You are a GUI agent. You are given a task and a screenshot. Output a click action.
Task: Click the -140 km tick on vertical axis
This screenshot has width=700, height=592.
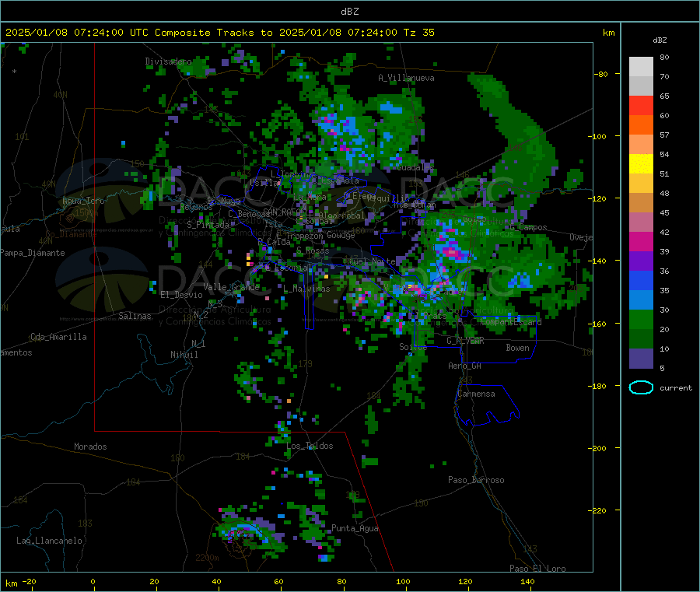(x=598, y=261)
